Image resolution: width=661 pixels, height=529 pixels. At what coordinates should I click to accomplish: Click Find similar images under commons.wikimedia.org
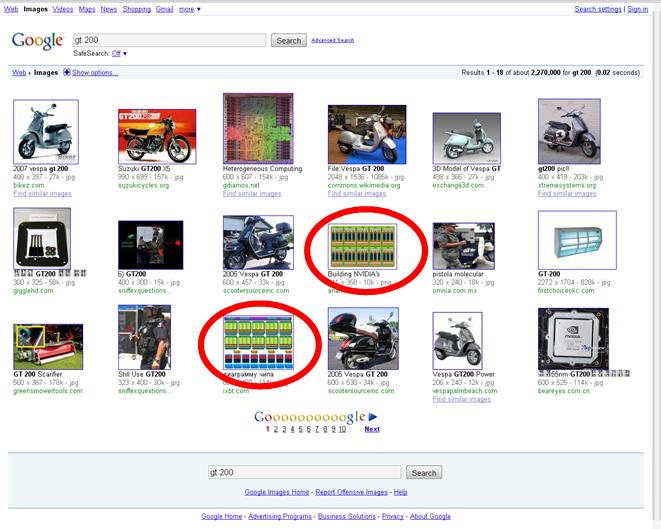(357, 193)
